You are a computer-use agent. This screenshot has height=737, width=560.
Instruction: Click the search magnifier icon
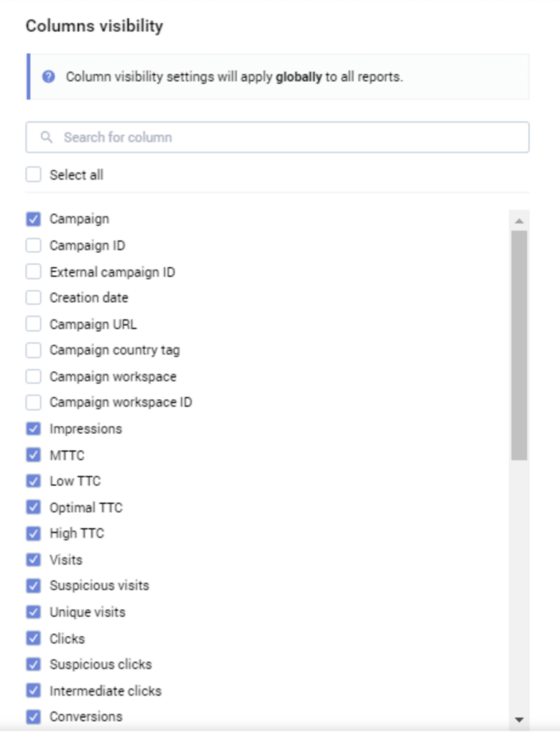tap(47, 137)
